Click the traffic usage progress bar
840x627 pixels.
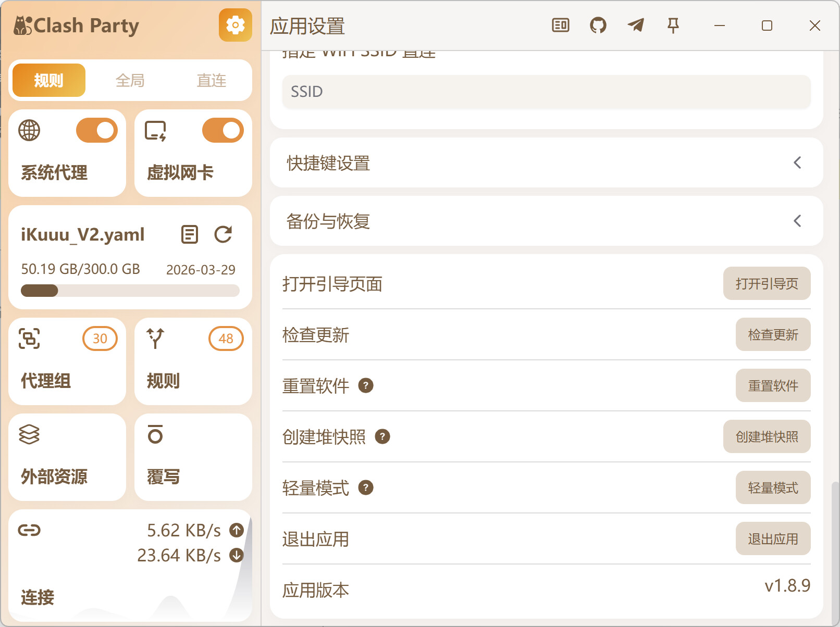(130, 291)
